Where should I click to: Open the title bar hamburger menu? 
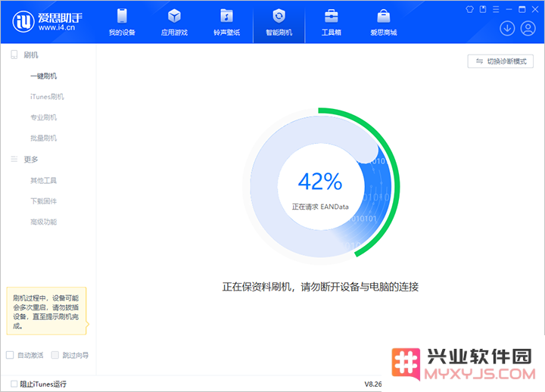[x=496, y=9]
